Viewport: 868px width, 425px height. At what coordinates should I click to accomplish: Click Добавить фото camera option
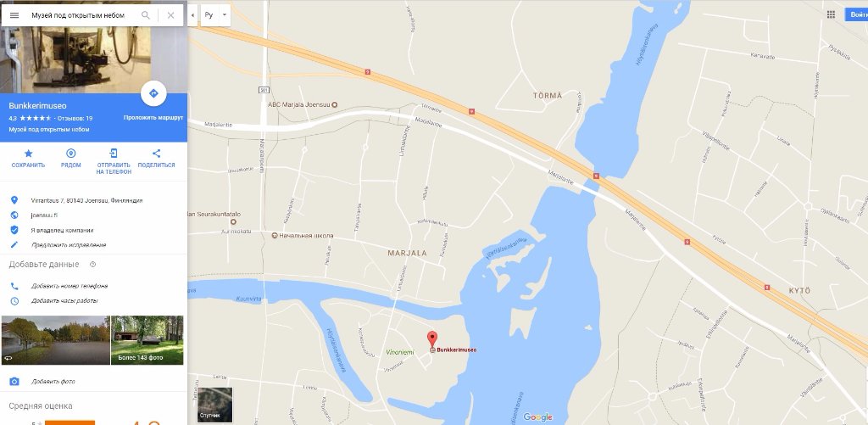(53, 382)
